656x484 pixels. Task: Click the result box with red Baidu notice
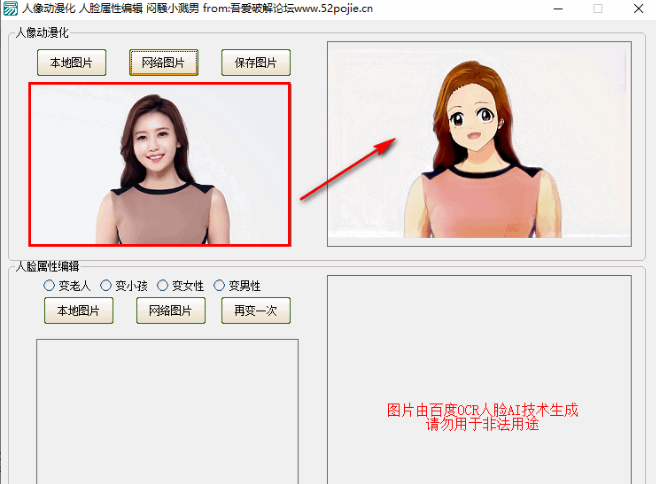pos(479,379)
